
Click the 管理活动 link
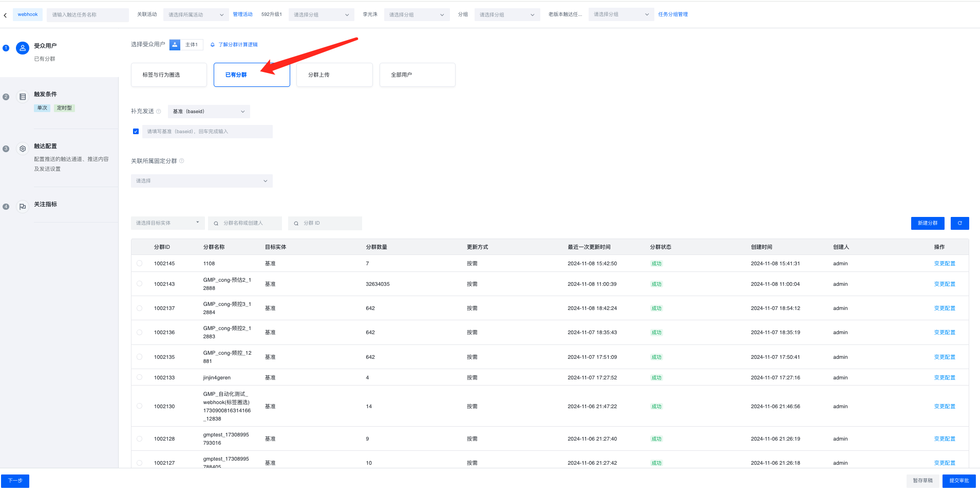[242, 14]
